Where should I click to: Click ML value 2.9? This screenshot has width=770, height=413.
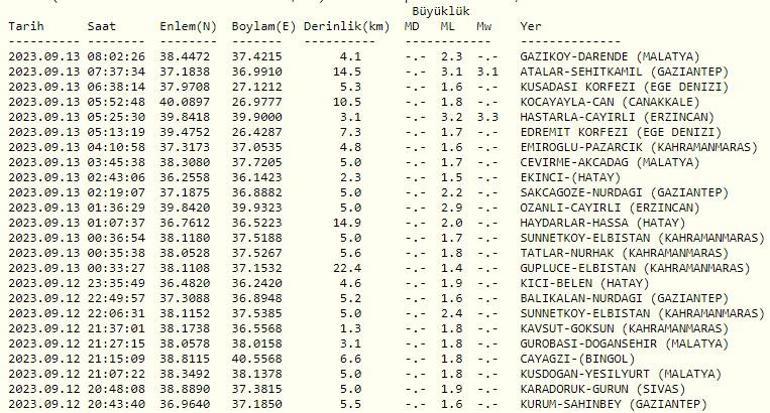pyautogui.click(x=451, y=208)
